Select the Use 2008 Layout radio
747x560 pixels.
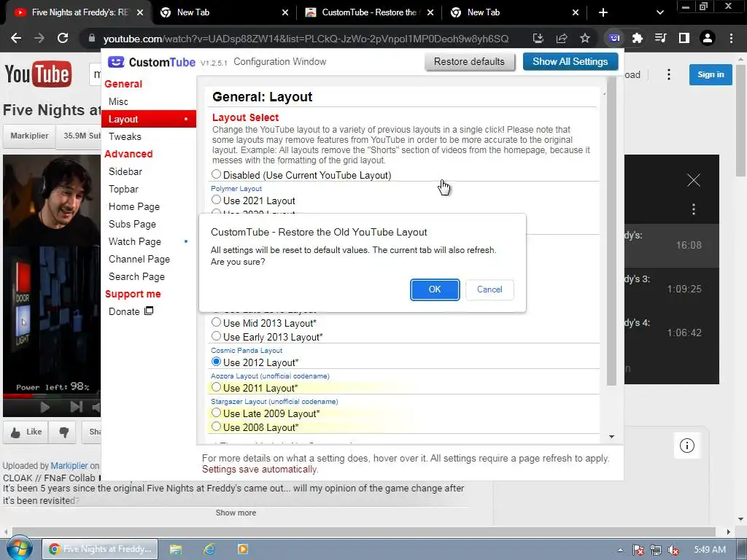click(216, 427)
